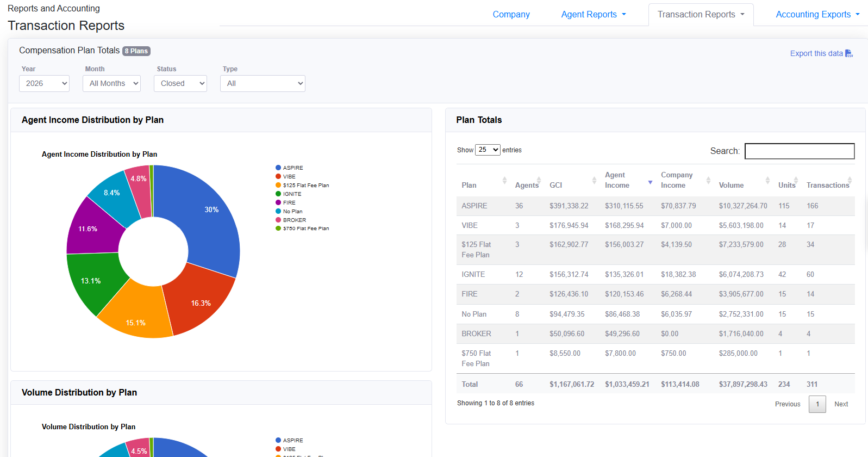Screen dimensions: 868x457
Task: Select page 1 in pagination
Action: click(817, 404)
